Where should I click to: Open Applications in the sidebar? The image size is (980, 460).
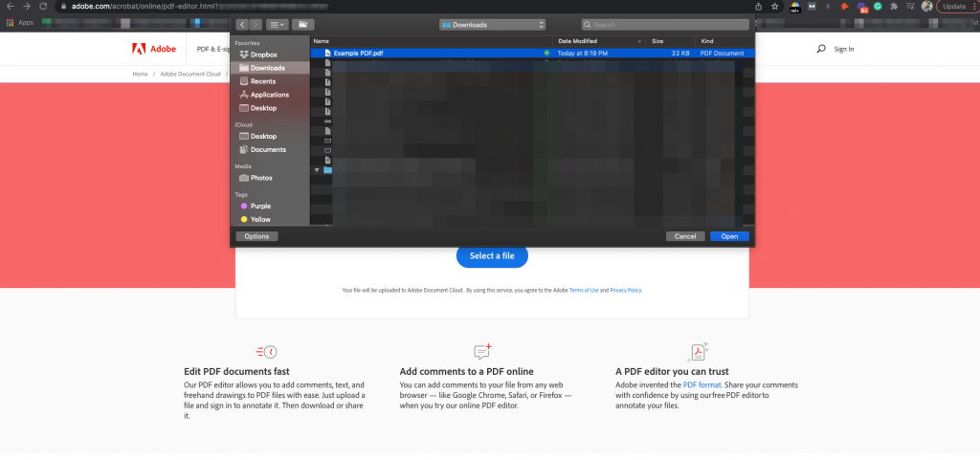[x=269, y=95]
